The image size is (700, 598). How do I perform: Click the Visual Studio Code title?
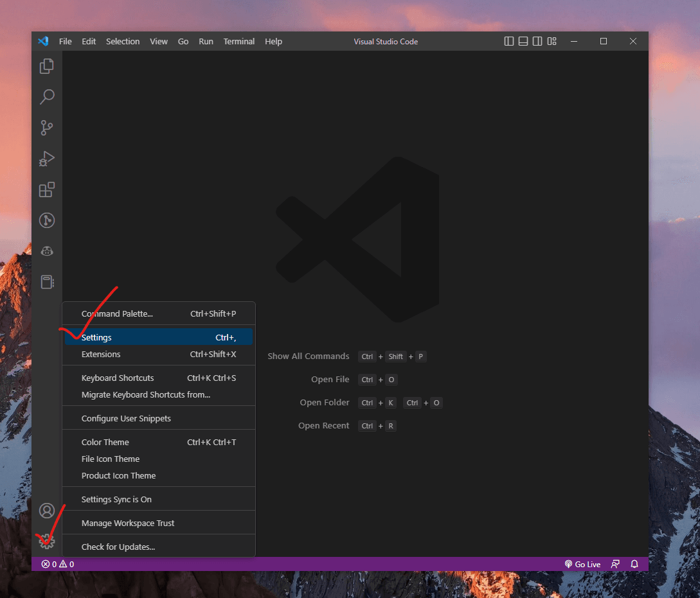click(x=386, y=42)
